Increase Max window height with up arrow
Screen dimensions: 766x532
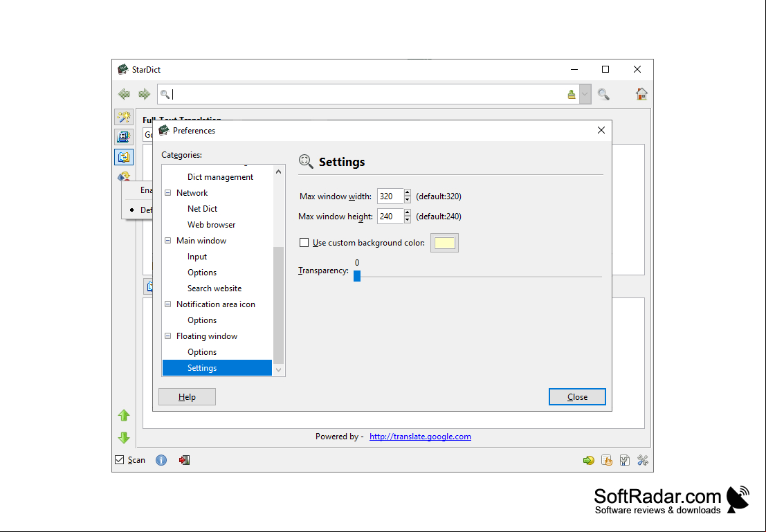(x=408, y=212)
